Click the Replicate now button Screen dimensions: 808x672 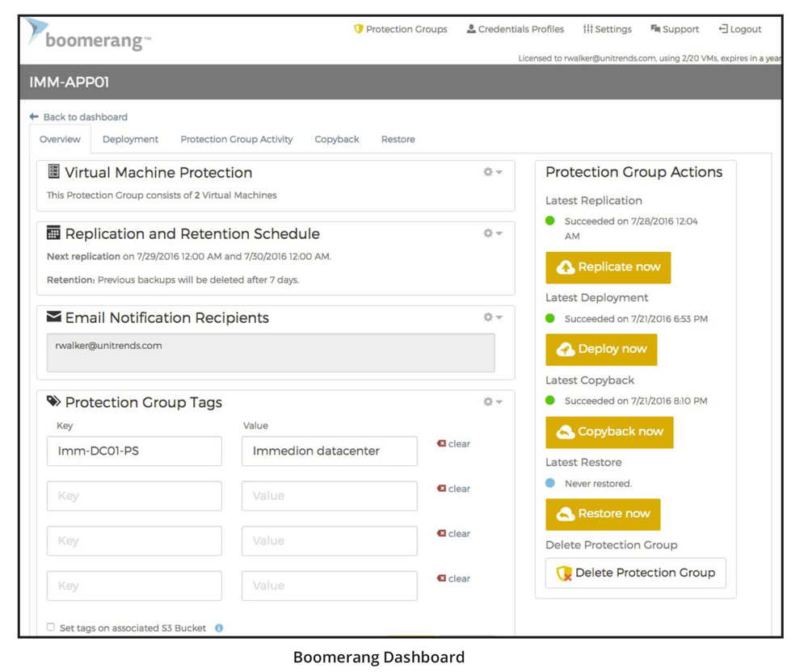pyautogui.click(x=608, y=267)
